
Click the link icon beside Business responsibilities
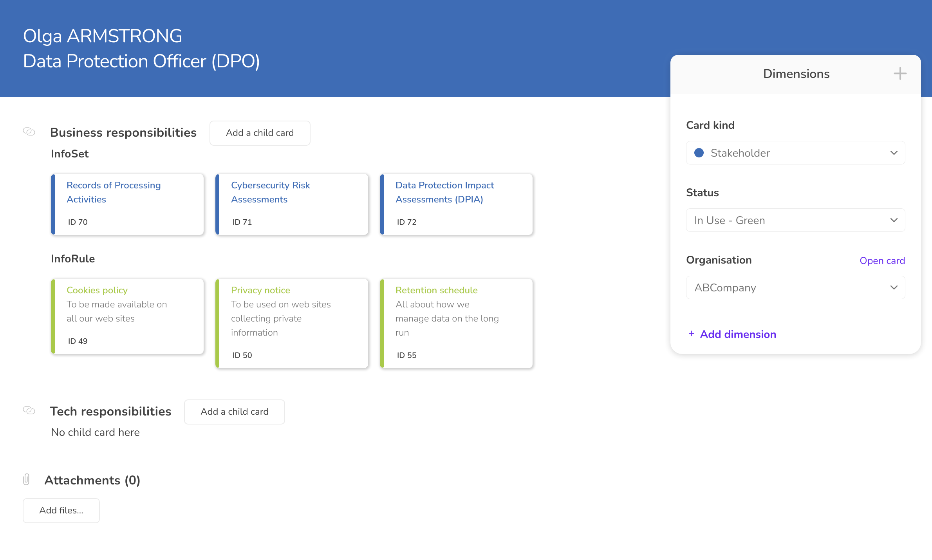29,132
